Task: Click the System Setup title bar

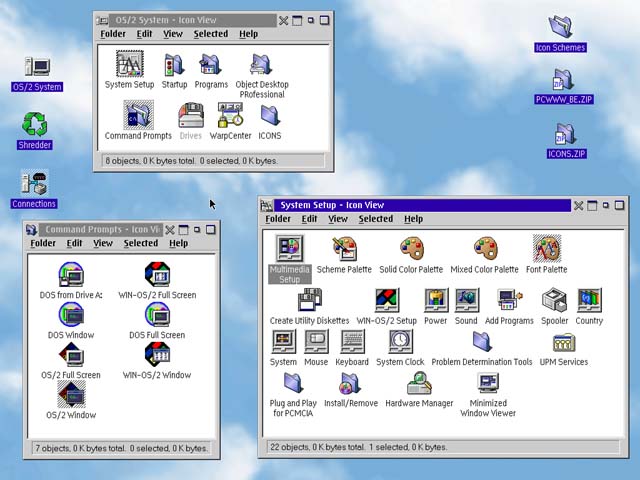Action: pyautogui.click(x=422, y=205)
